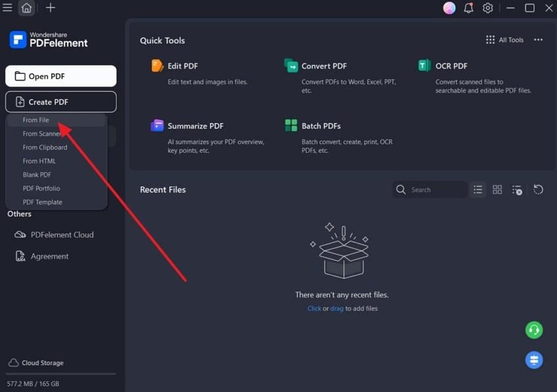The width and height of the screenshot is (557, 392).
Task: Click the search magnifier icon
Action: pos(400,189)
